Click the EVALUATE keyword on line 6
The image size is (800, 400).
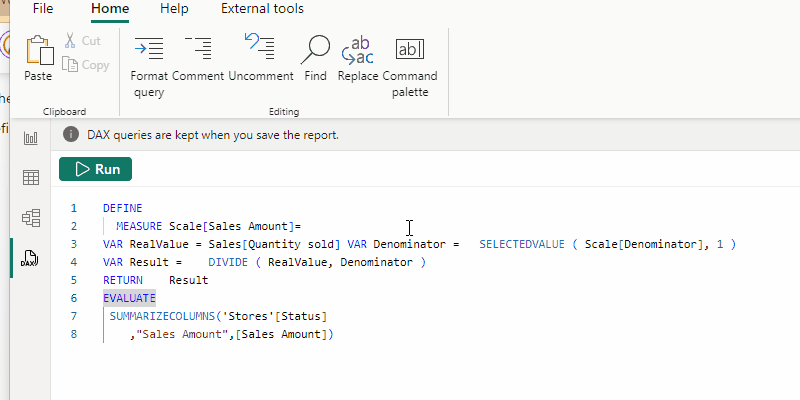(x=129, y=298)
